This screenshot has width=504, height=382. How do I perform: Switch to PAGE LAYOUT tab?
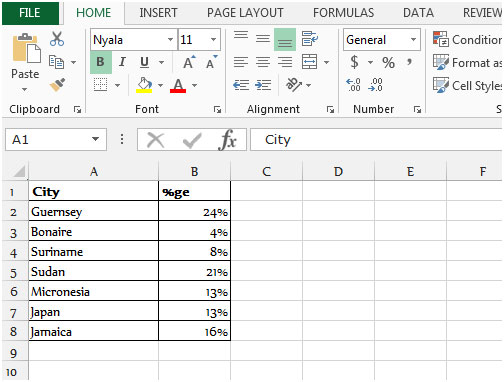(245, 13)
